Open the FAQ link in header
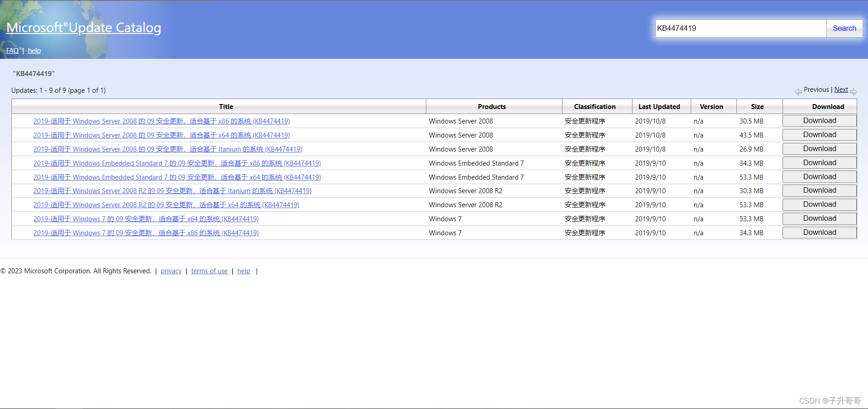This screenshot has width=868, height=409. tap(12, 51)
